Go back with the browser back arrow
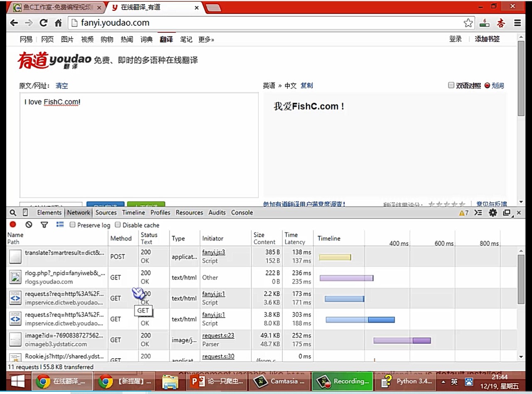This screenshot has height=394, width=532. click(x=14, y=23)
